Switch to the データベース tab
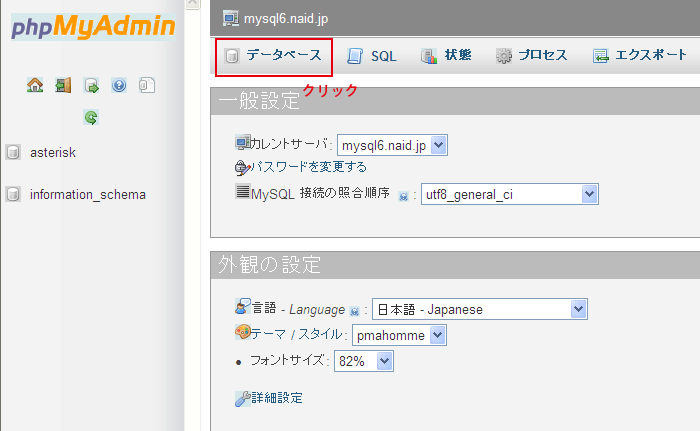The image size is (700, 431). (273, 56)
